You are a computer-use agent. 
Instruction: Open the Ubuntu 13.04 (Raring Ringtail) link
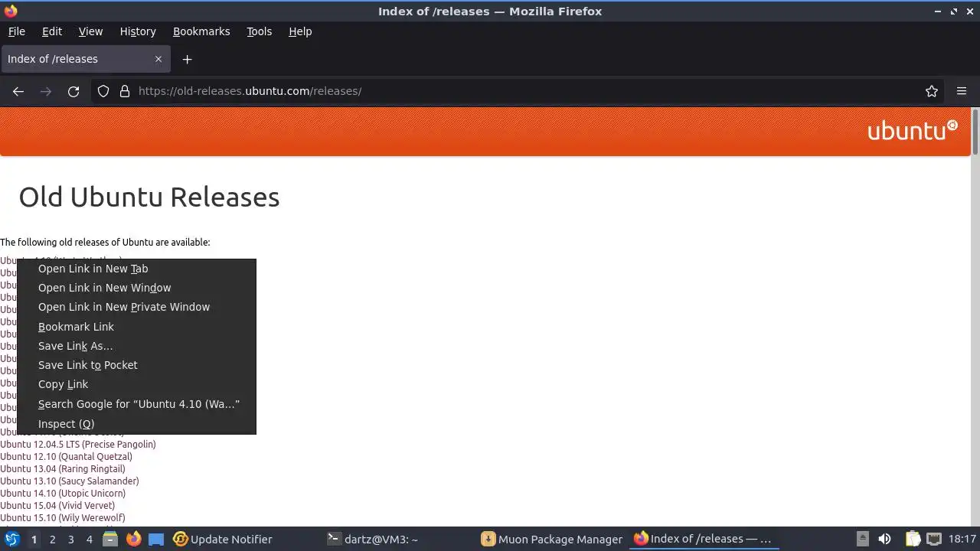(x=63, y=468)
